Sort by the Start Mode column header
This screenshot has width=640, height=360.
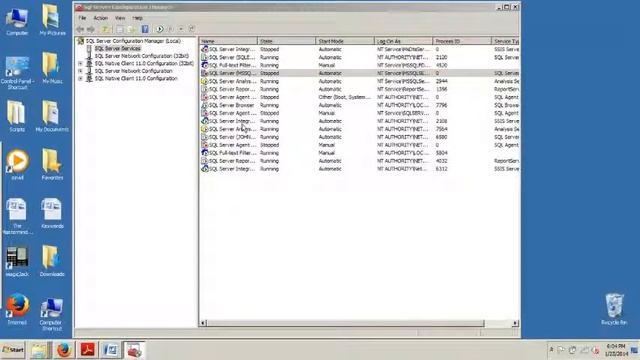pos(345,41)
